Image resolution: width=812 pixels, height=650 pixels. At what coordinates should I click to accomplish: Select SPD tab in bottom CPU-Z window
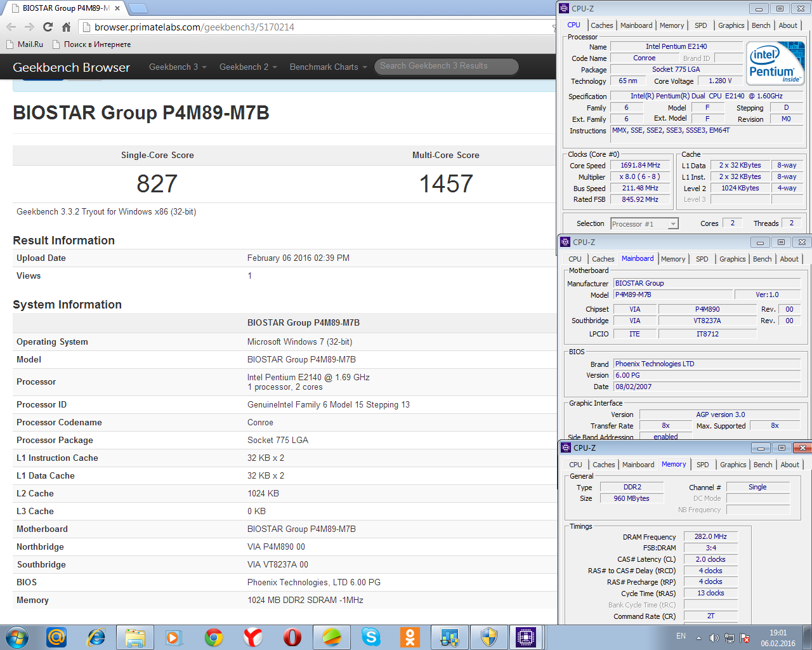tap(702, 465)
